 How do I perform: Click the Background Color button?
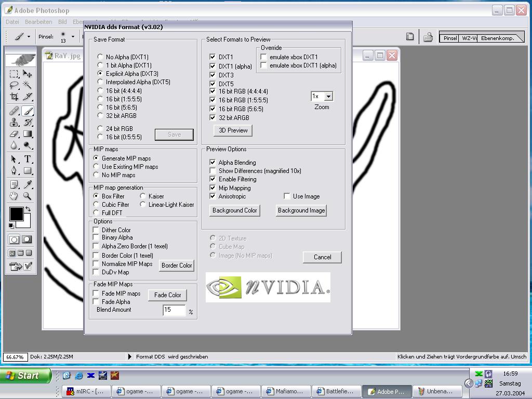[x=234, y=210]
